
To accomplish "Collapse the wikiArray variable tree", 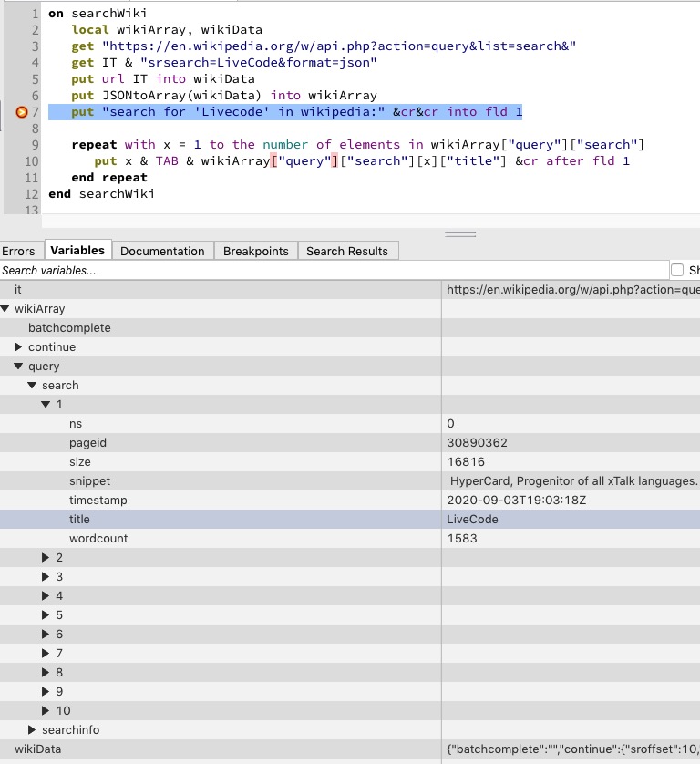I will (5, 309).
